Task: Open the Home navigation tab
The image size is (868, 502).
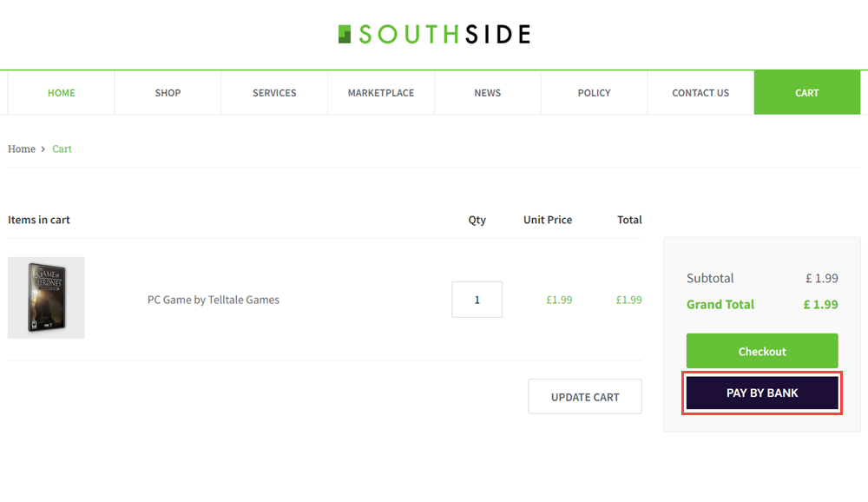Action: point(62,93)
